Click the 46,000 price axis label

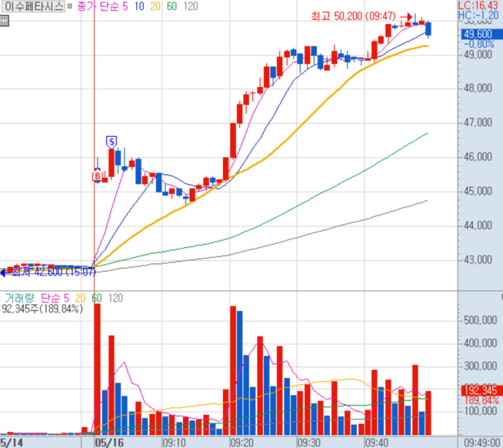478,157
